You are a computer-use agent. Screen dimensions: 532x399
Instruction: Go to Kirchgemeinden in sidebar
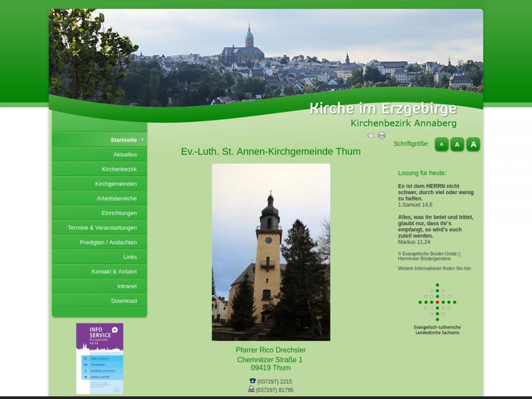coord(116,184)
